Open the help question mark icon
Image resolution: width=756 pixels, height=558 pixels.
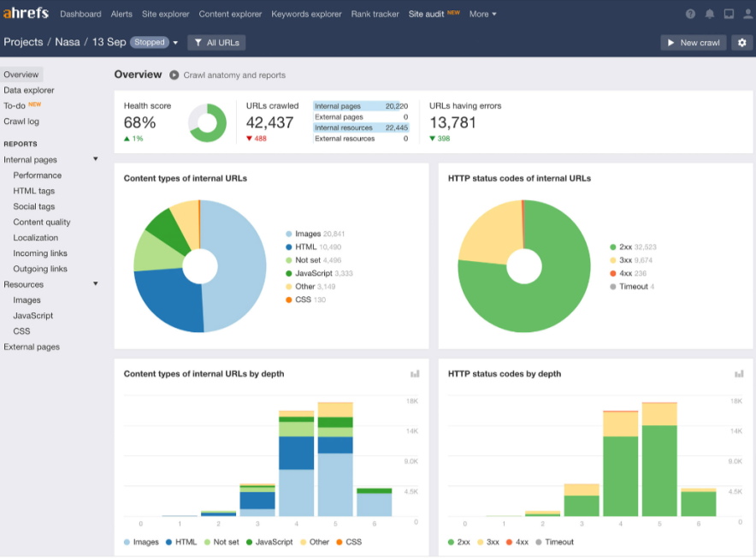689,14
